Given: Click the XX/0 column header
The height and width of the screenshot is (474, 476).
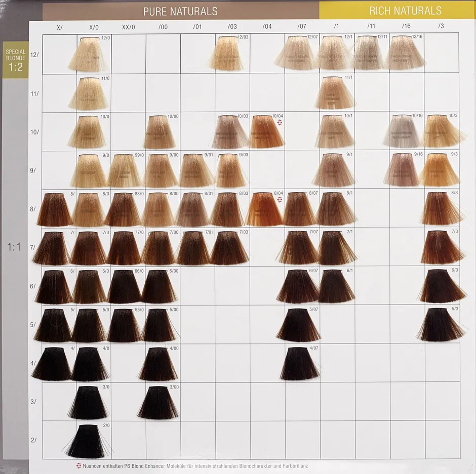Looking at the screenshot, I should [x=129, y=27].
